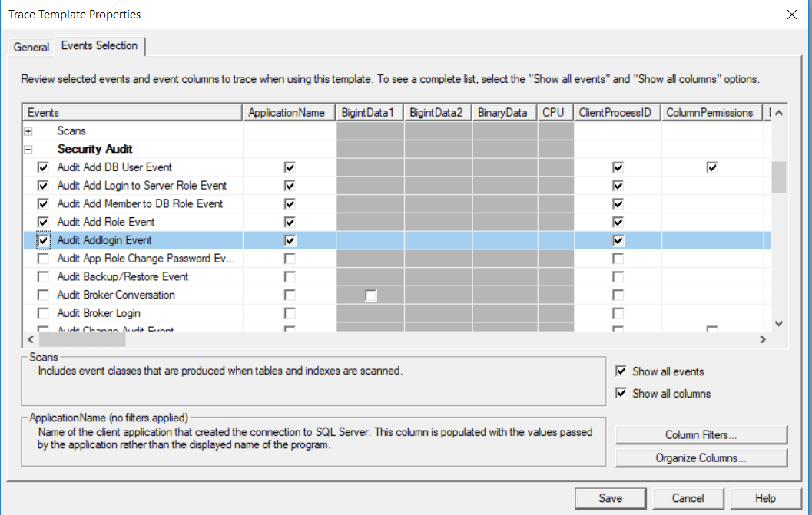Uncheck the Audit Addlogin Event row

point(44,240)
